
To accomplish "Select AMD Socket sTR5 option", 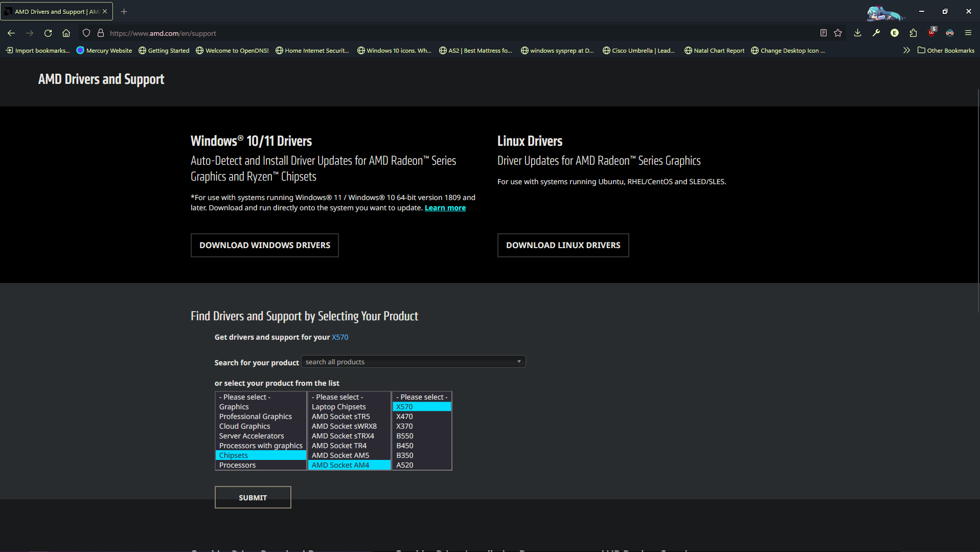I will click(349, 416).
